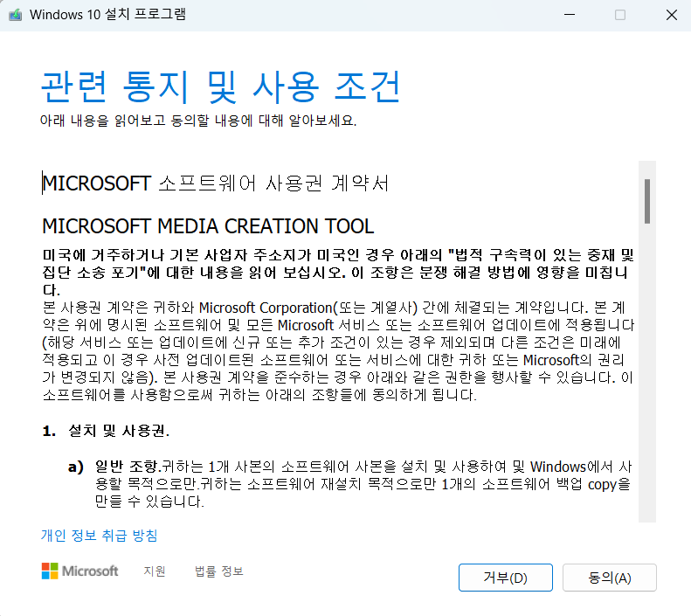Click the license text scrollbar thumb
The width and height of the screenshot is (691, 616).
point(647,201)
